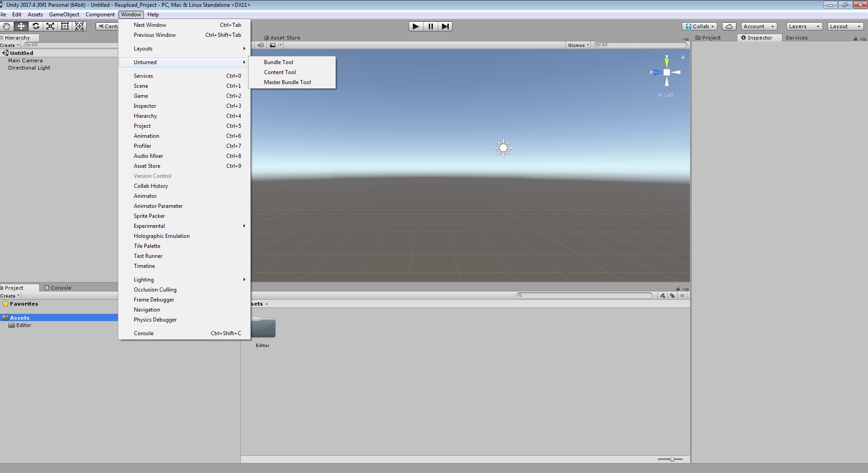868x473 pixels.
Task: Toggle Project panel lock icon
Action: 678,289
